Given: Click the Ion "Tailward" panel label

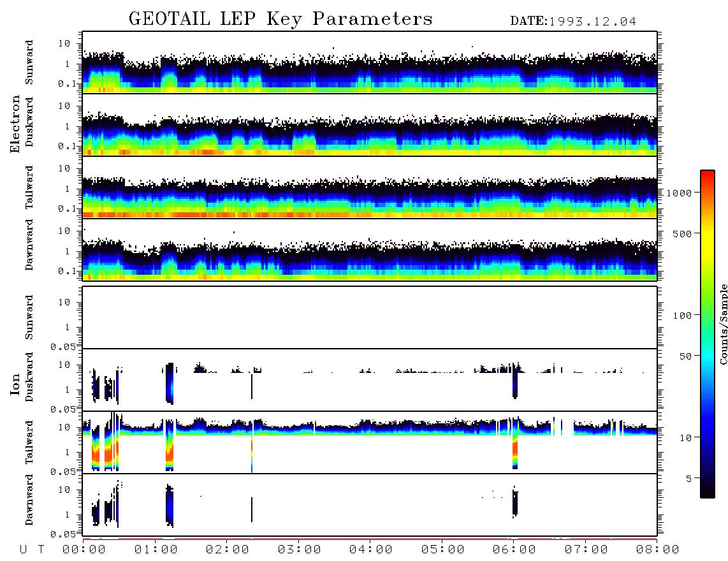Looking at the screenshot, I should [29, 442].
